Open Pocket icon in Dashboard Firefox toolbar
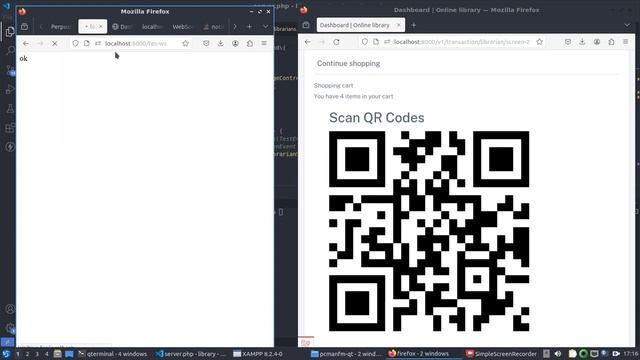The height and width of the screenshot is (360, 640). [568, 42]
